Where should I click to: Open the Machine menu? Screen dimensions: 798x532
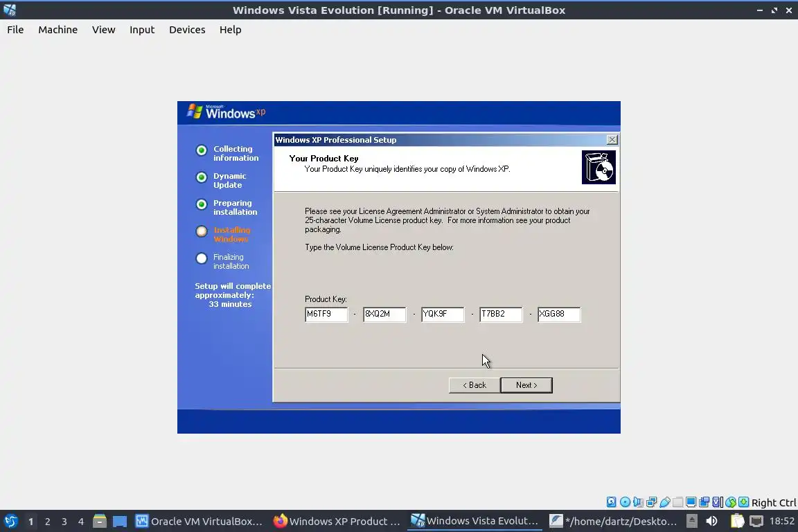point(58,30)
